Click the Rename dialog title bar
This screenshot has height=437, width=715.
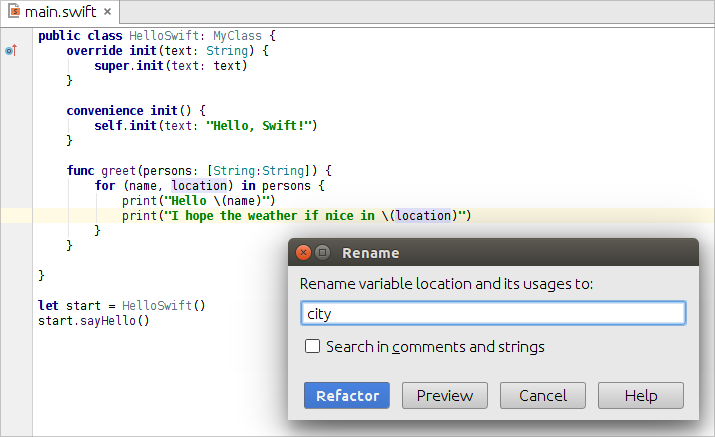coord(493,252)
